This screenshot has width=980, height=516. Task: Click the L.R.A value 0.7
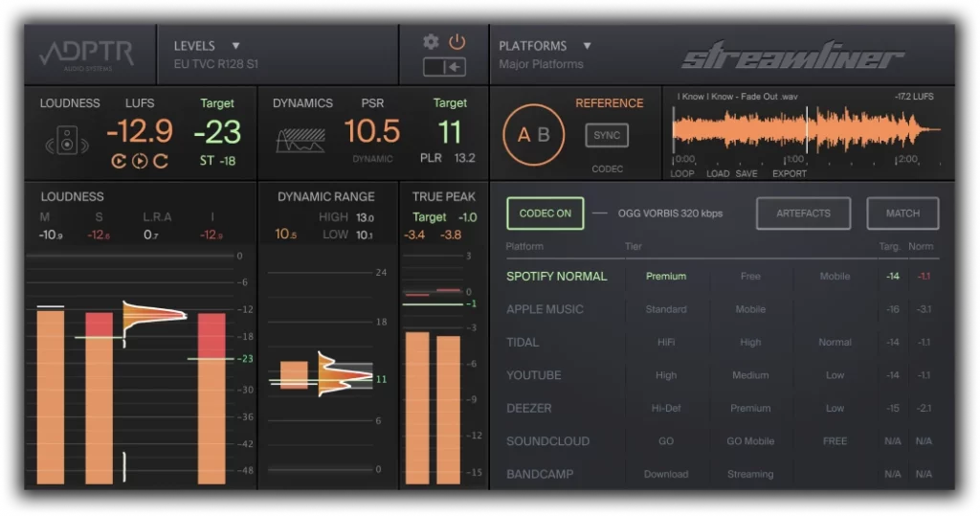pos(150,235)
